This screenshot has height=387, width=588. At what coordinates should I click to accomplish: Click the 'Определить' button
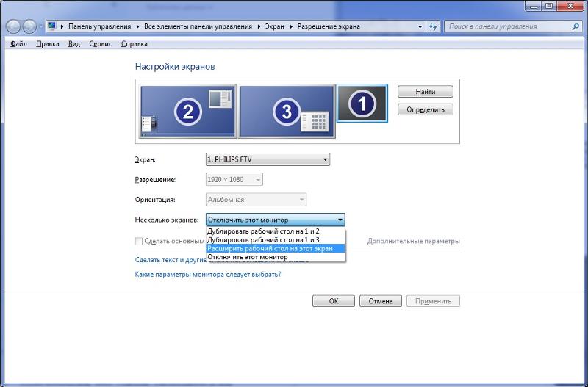click(426, 109)
